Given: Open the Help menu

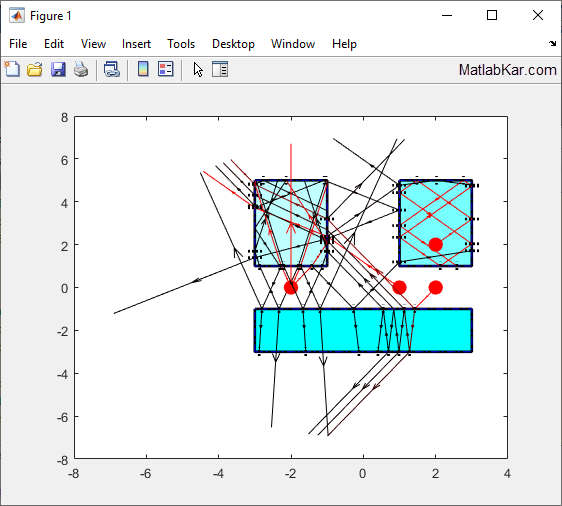Looking at the screenshot, I should [x=344, y=44].
